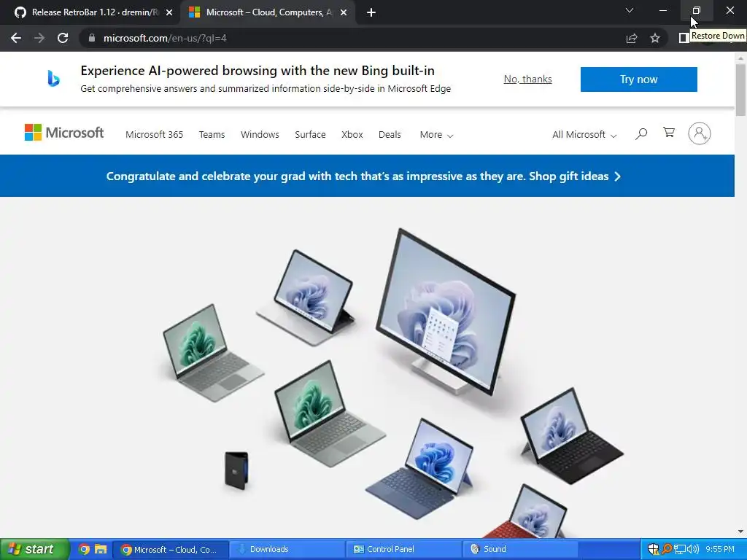Open the volume speaker tray icon
Viewport: 747px width, 560px height.
(693, 550)
